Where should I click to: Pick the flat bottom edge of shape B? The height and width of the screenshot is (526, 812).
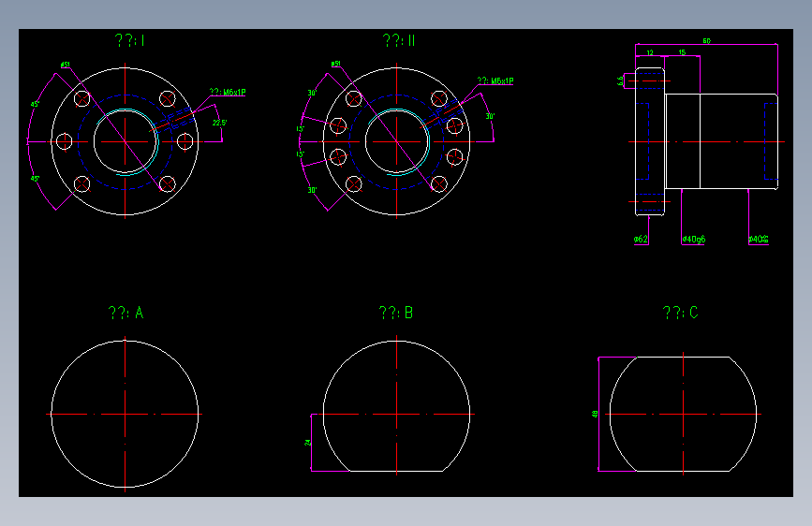396,471
